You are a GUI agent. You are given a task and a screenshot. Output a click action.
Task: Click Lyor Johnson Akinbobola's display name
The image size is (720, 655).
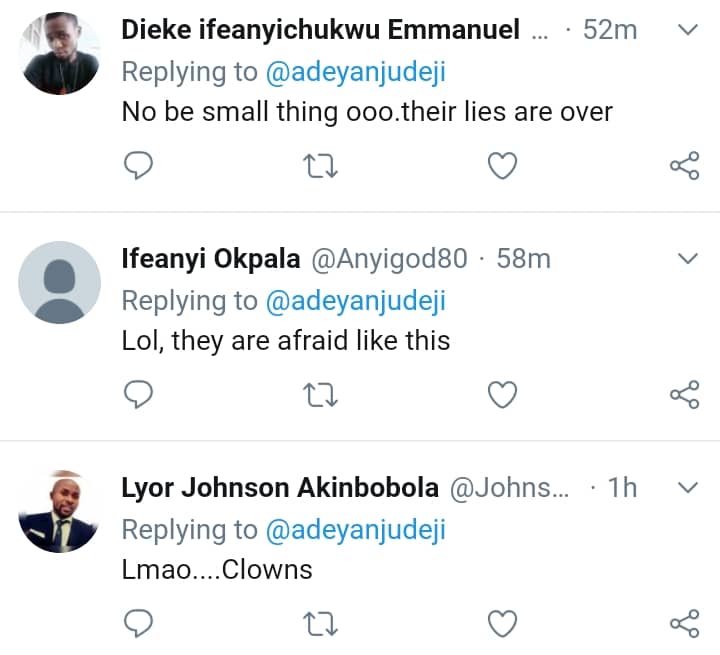click(x=279, y=488)
